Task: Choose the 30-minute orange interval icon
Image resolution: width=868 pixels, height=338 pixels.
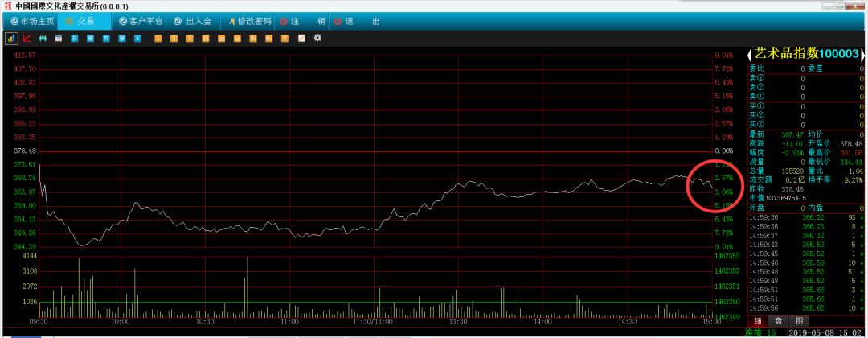Action: click(222, 39)
